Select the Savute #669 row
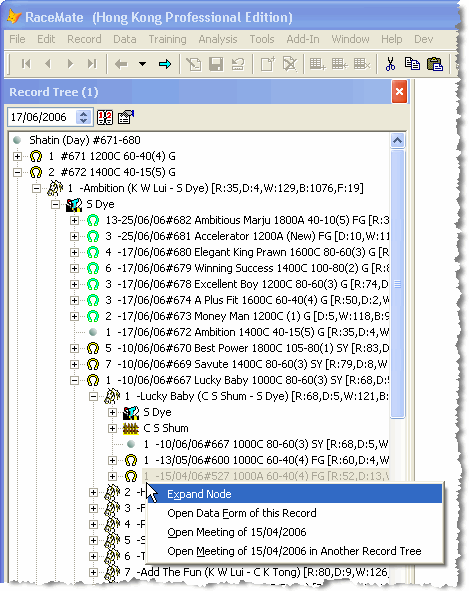This screenshot has width=469, height=591. pyautogui.click(x=247, y=364)
